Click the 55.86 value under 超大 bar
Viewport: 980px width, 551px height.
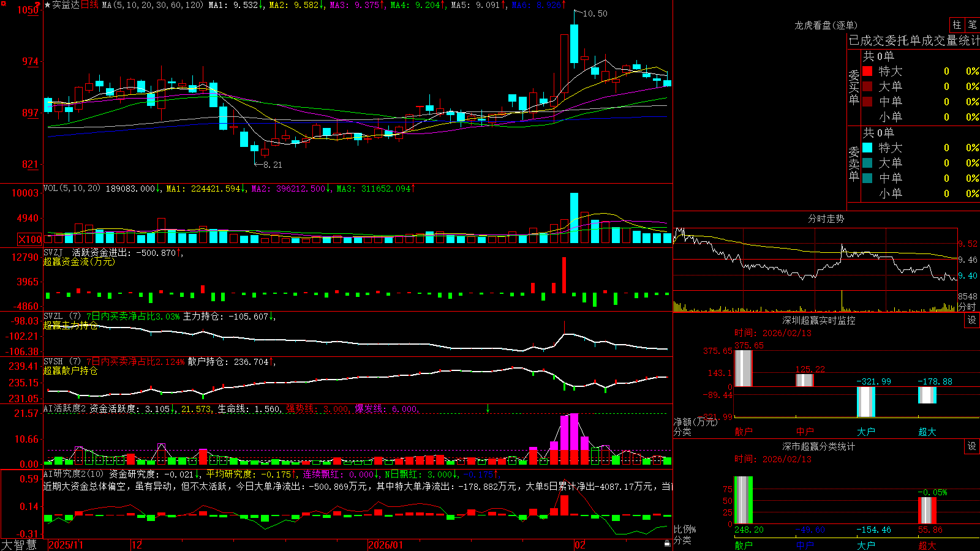pos(930,530)
